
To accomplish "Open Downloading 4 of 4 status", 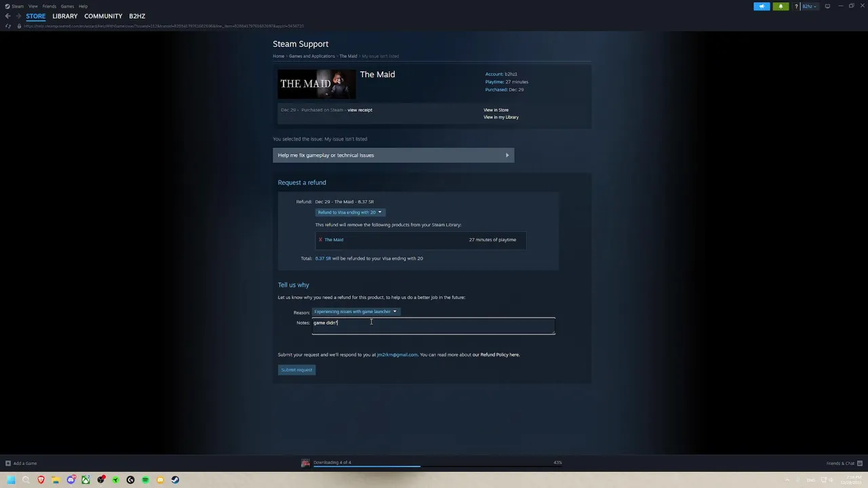I will click(332, 462).
